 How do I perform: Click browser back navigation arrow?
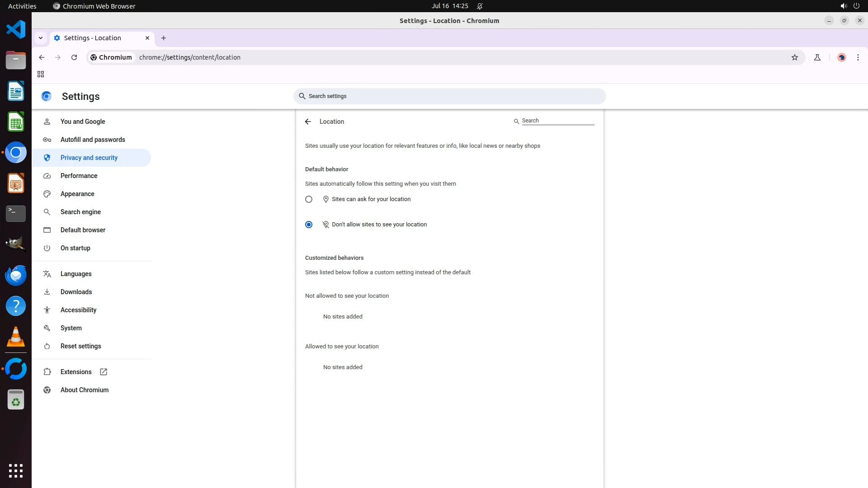[42, 57]
